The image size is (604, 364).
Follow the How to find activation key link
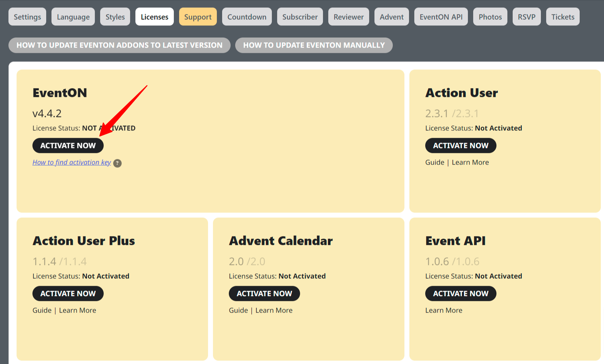(72, 162)
